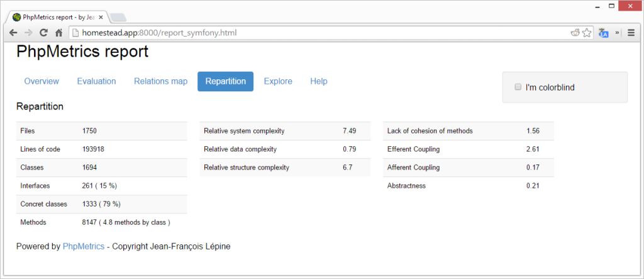
Task: Open the Help tab
Action: [318, 81]
